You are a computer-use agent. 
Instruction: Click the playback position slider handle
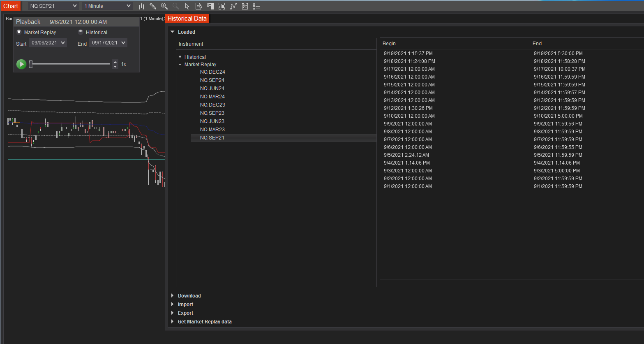pyautogui.click(x=31, y=64)
